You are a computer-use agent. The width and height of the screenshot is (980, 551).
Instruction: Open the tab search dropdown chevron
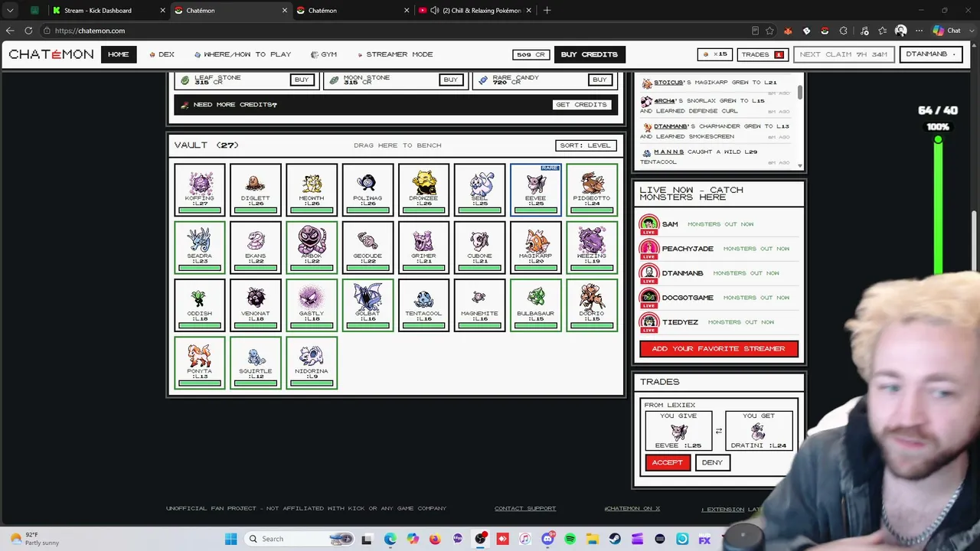(10, 11)
